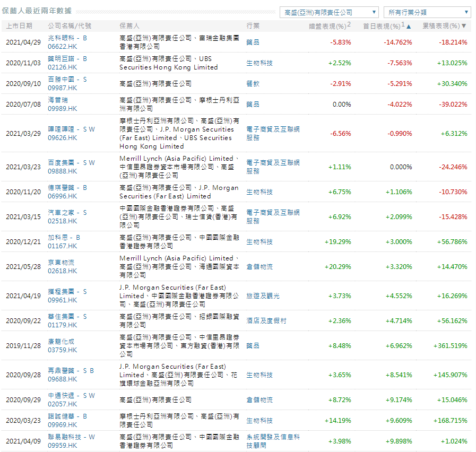The height and width of the screenshot is (452, 476).
Task: Open stock code 03759.HK
Action: click(x=63, y=350)
